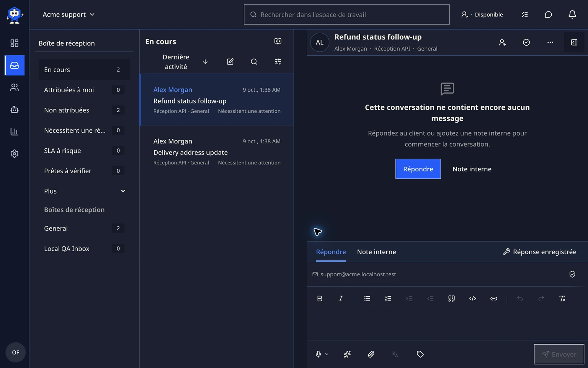Open the Attribuées à moi view
The height and width of the screenshot is (368, 588).
(84, 90)
